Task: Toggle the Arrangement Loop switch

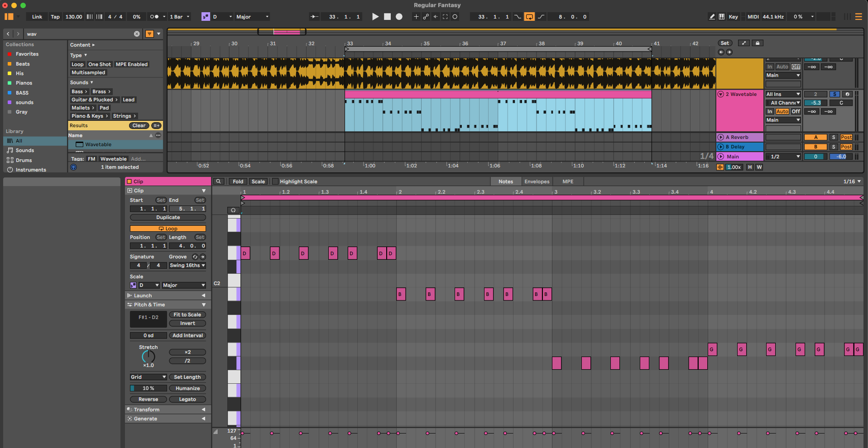Action: click(529, 17)
